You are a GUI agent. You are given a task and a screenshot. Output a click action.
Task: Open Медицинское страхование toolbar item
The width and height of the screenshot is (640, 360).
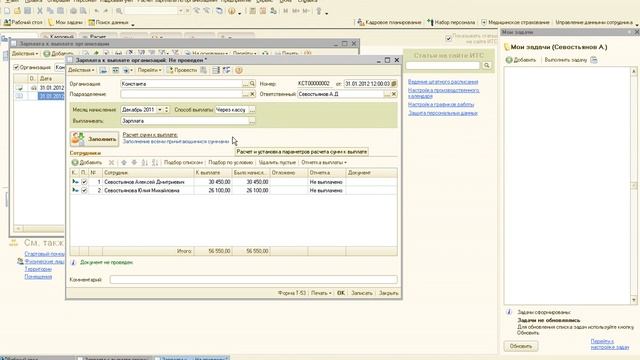pyautogui.click(x=515, y=22)
